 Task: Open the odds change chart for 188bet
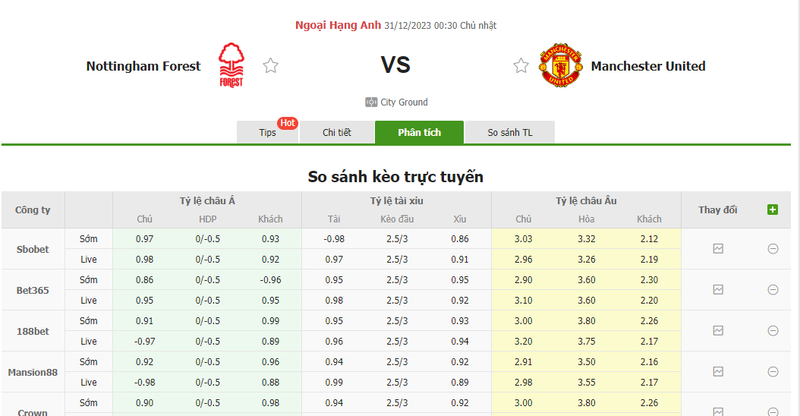[x=718, y=330]
